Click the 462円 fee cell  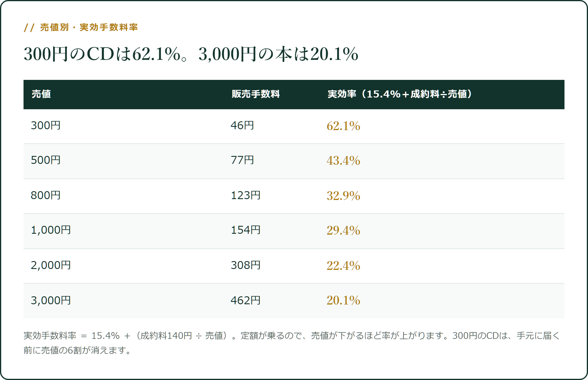click(x=245, y=300)
